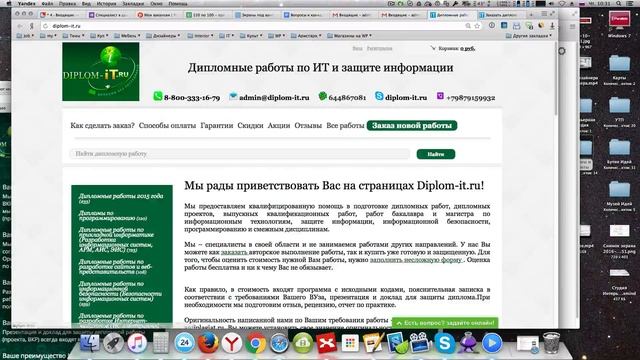This screenshot has width=640, height=360.
Task: Open the WP bookmarks folder dropdown
Action: coord(277,36)
